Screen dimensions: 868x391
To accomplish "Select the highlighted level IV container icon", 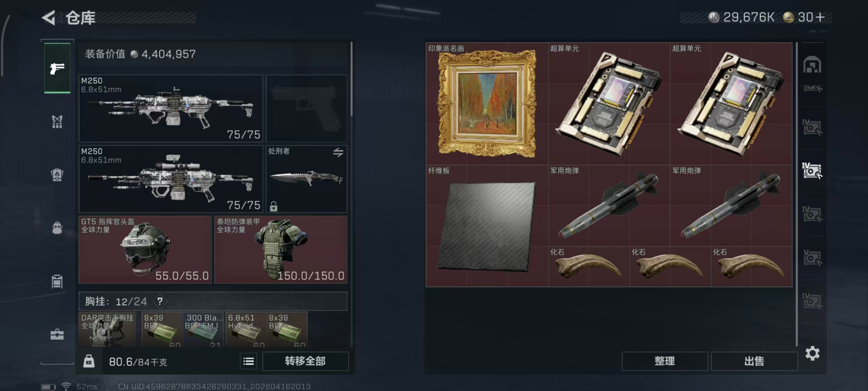I will pyautogui.click(x=812, y=170).
